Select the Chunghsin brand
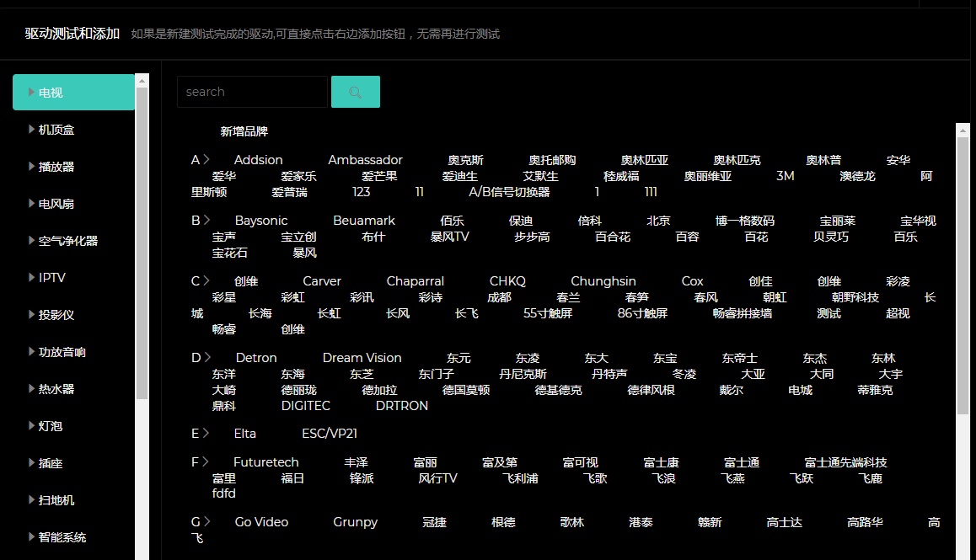The height and width of the screenshot is (560, 976). (603, 281)
